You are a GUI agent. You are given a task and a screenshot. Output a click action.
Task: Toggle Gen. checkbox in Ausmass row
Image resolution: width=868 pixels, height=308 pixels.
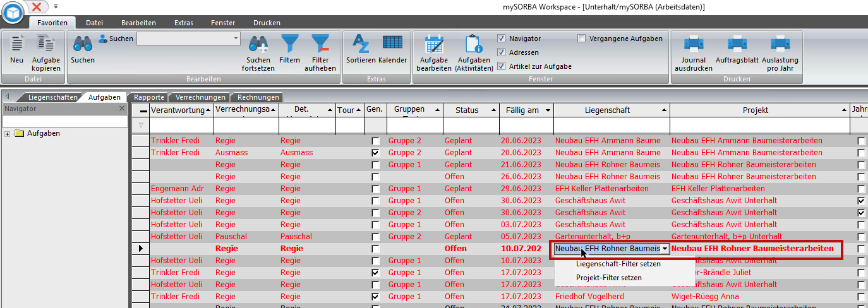tap(376, 153)
